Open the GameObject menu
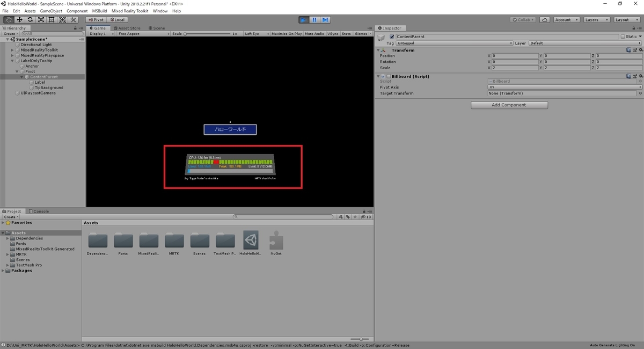 point(51,11)
